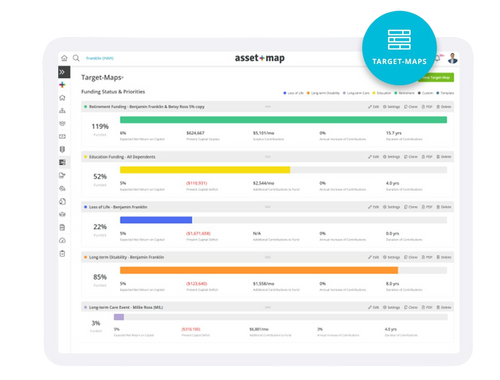
Task: Toggle the Custom legend filter
Action: click(x=425, y=93)
